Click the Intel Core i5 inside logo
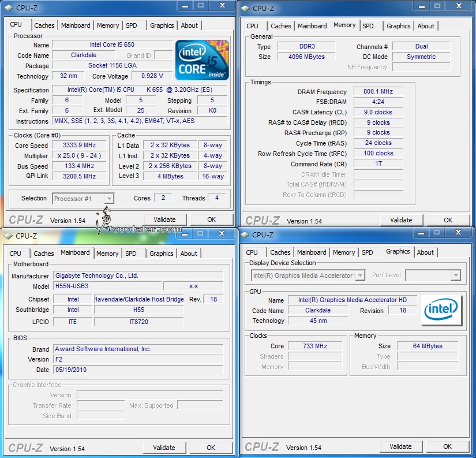The height and width of the screenshot is (458, 476). click(x=202, y=60)
